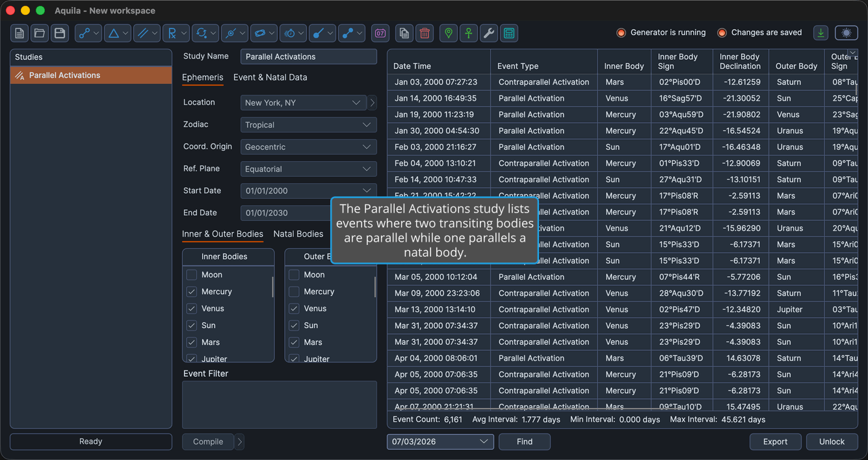
Task: Create a new document from the toolbar
Action: pyautogui.click(x=20, y=32)
